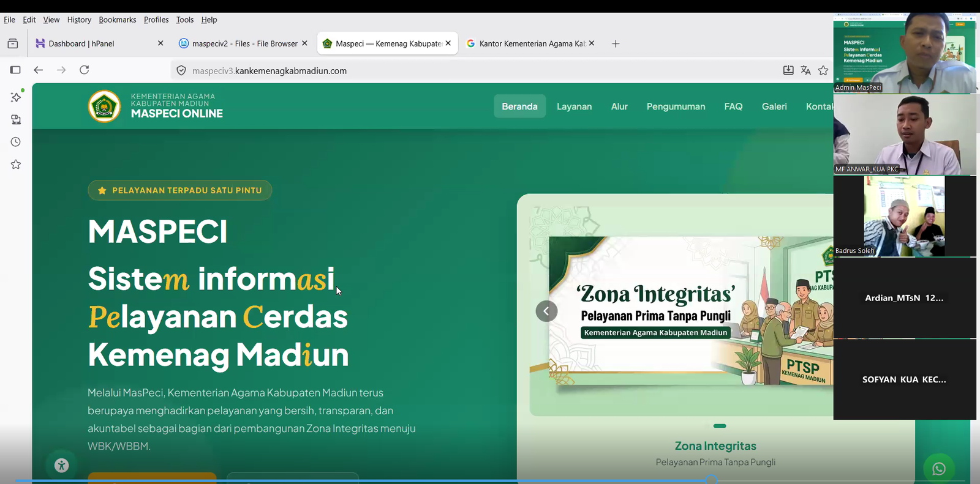This screenshot has width=980, height=484.
Task: Click the video progress bar playhead handle
Action: click(x=711, y=480)
